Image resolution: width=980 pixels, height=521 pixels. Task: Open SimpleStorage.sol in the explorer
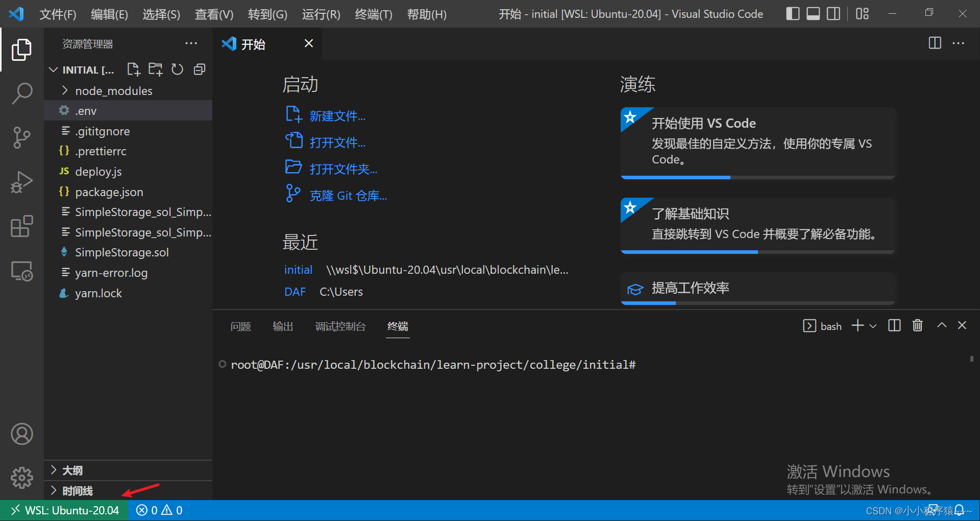(128, 252)
